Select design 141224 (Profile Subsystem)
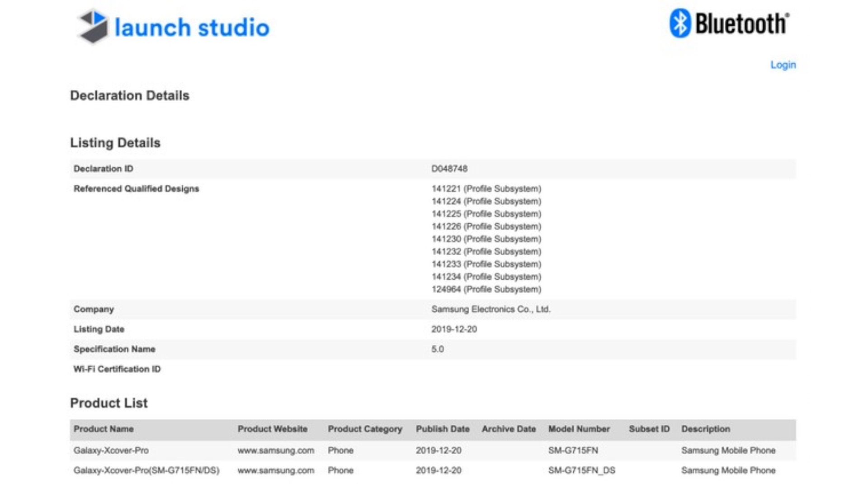 pyautogui.click(x=486, y=202)
